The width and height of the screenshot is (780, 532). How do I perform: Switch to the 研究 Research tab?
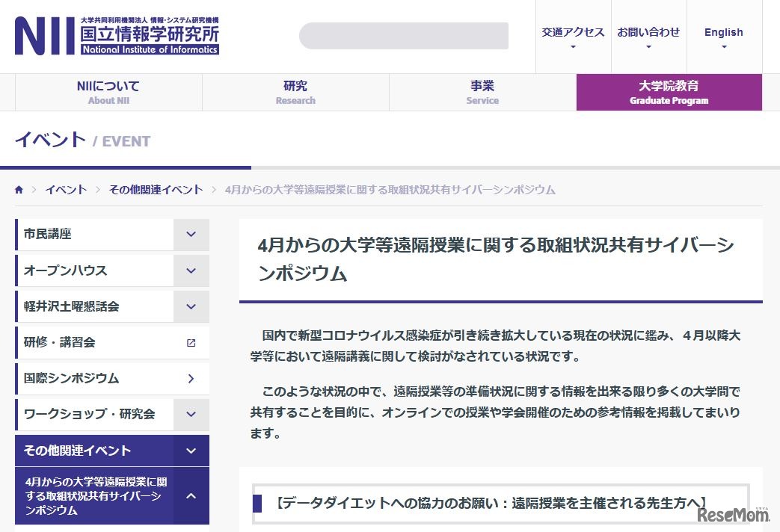pos(295,92)
